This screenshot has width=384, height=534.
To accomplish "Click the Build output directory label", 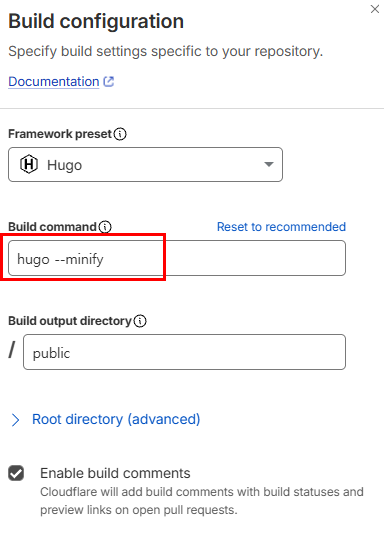I will coord(70,321).
